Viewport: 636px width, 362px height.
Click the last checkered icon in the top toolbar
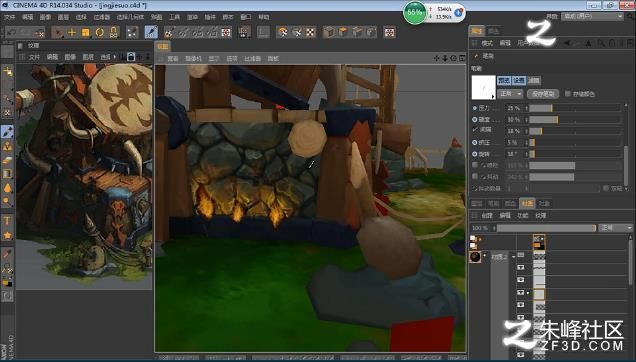[x=389, y=32]
